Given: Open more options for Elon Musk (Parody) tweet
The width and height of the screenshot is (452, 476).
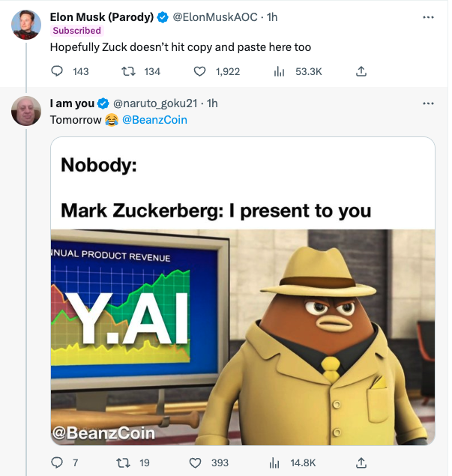Looking at the screenshot, I should click(428, 17).
